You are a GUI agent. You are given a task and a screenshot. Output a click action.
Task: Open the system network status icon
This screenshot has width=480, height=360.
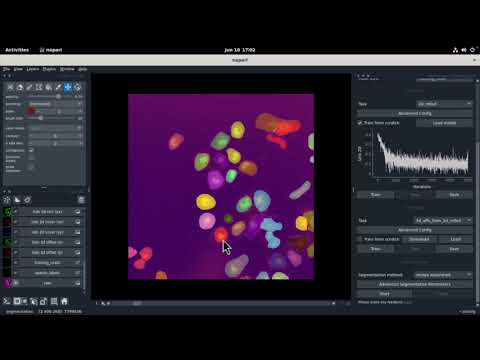(455, 50)
